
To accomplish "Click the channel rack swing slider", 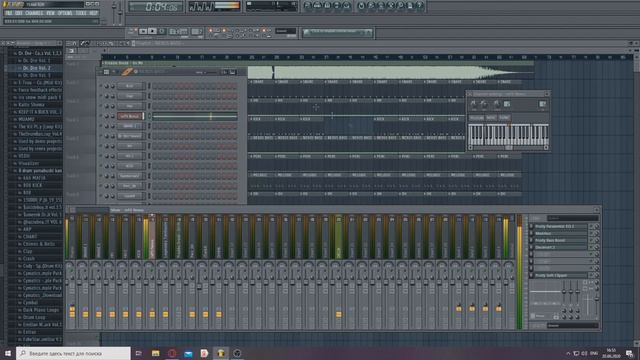I will click(x=209, y=72).
